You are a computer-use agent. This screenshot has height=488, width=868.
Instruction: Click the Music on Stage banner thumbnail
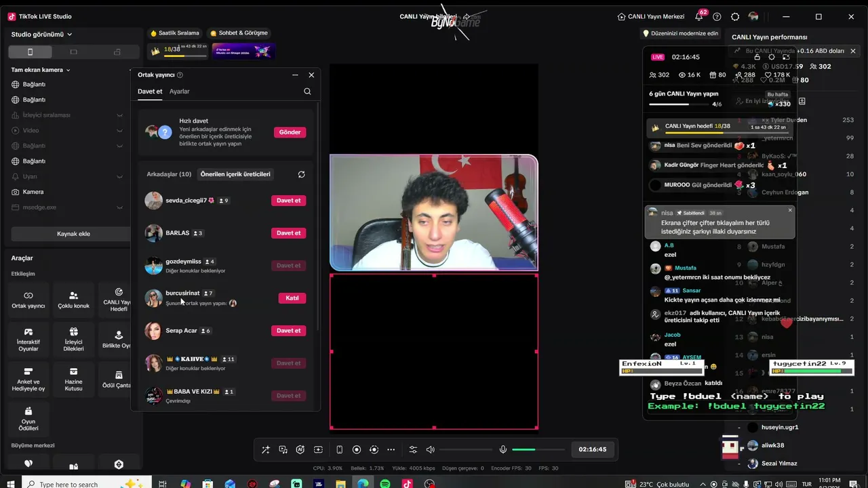click(x=243, y=51)
